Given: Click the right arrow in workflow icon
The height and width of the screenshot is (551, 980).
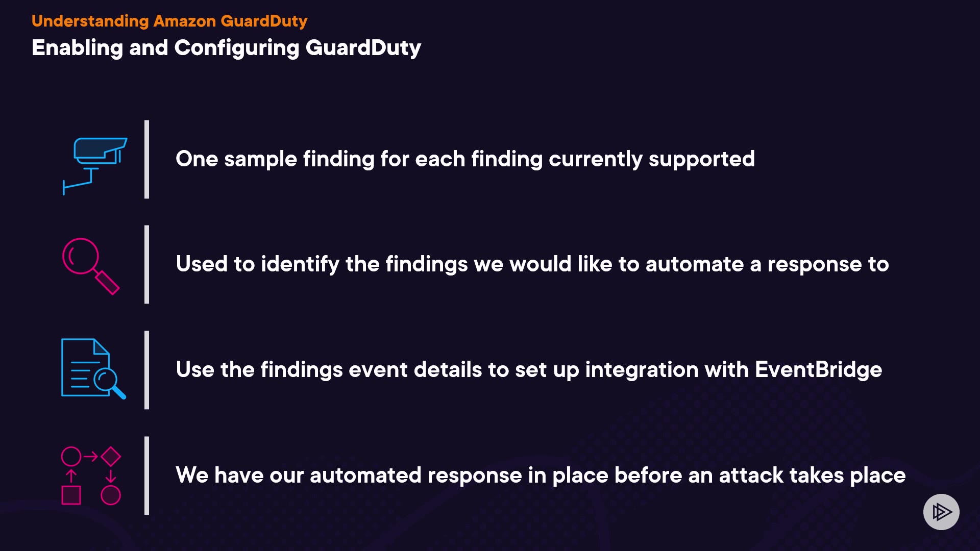Looking at the screenshot, I should (x=91, y=456).
